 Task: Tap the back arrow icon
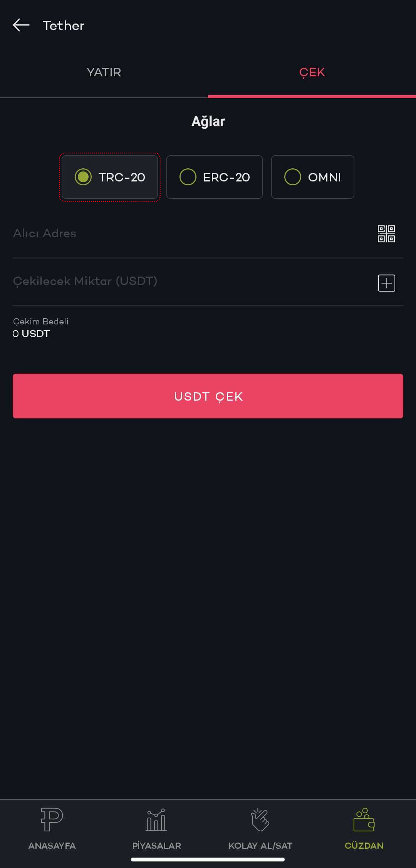click(x=21, y=25)
